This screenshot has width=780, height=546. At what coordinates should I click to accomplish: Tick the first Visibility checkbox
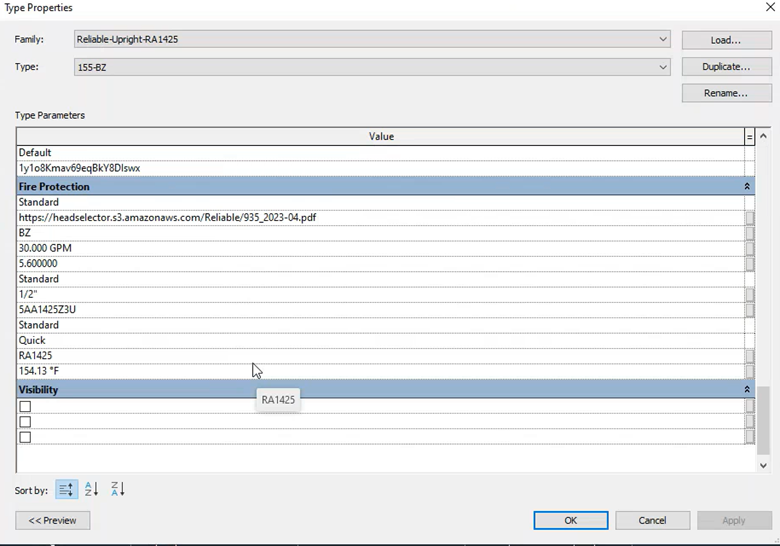(x=25, y=407)
